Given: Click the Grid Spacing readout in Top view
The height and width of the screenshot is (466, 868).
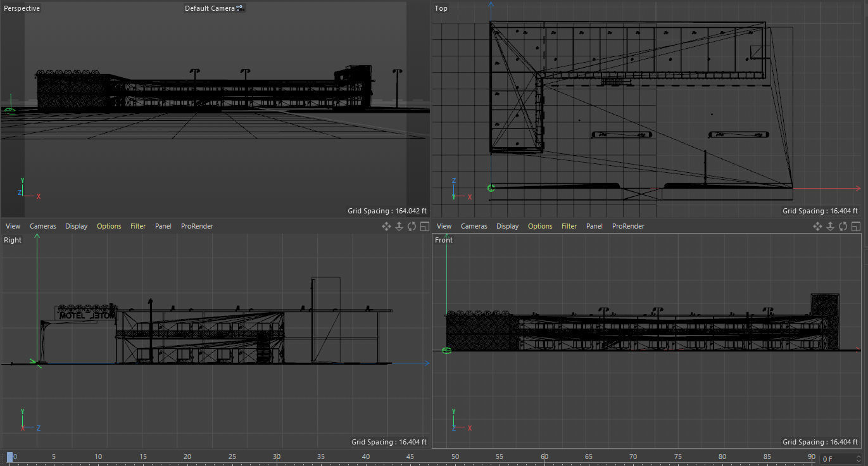Looking at the screenshot, I should click(x=821, y=211).
